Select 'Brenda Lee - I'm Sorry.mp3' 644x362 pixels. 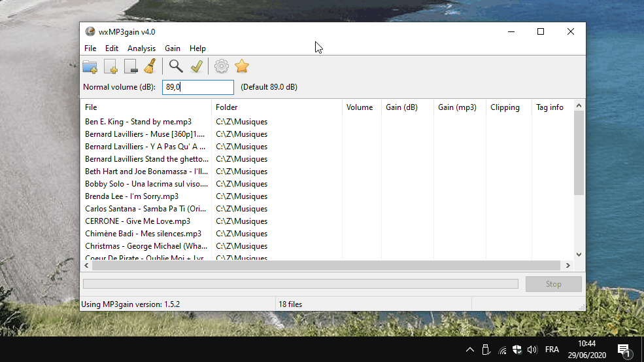pyautogui.click(x=132, y=196)
